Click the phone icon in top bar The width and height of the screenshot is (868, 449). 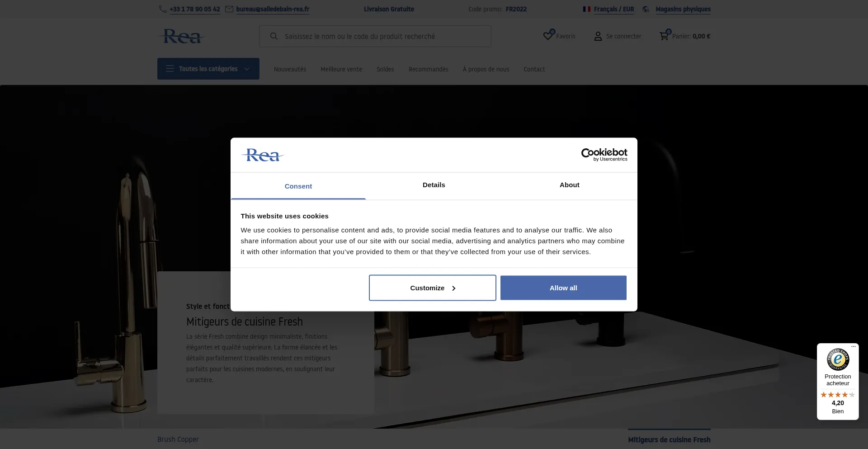(x=162, y=9)
